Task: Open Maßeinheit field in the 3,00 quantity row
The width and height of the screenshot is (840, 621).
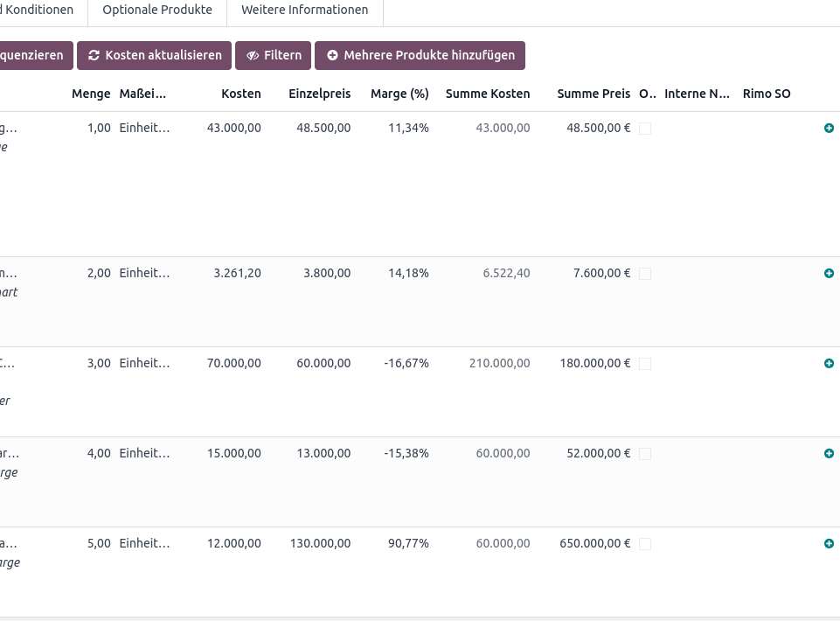Action: tap(144, 363)
